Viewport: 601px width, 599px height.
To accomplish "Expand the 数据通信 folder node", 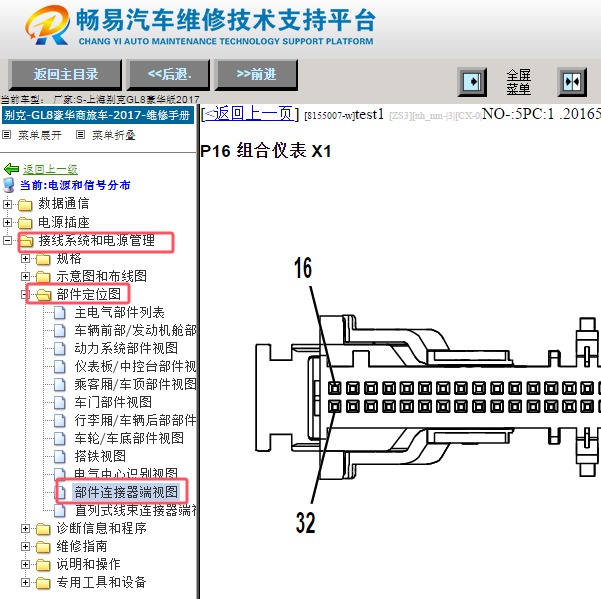I will tap(7, 204).
